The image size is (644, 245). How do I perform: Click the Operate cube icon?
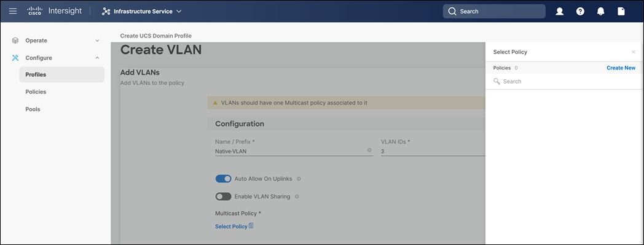(15, 41)
